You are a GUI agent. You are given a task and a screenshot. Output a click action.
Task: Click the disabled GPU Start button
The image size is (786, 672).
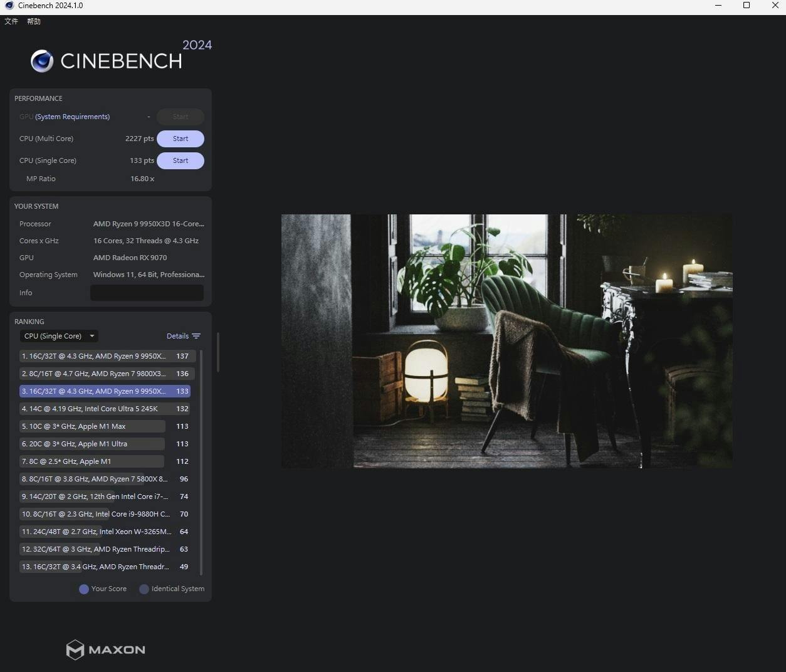181,117
